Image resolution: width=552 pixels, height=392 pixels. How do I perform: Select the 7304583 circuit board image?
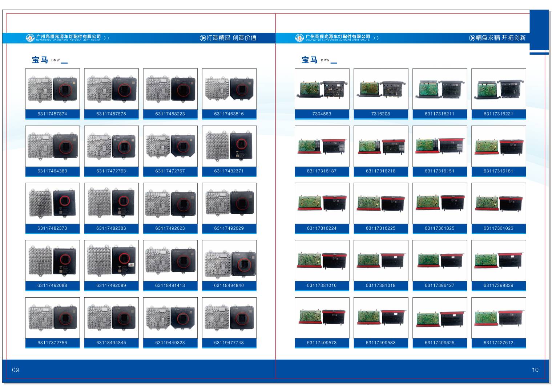click(x=322, y=89)
